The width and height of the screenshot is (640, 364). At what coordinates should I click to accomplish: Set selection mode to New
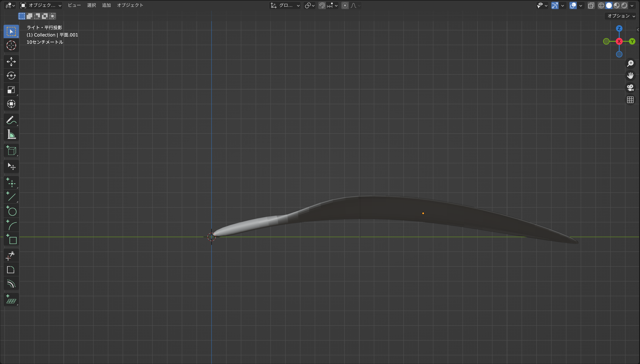(x=22, y=16)
